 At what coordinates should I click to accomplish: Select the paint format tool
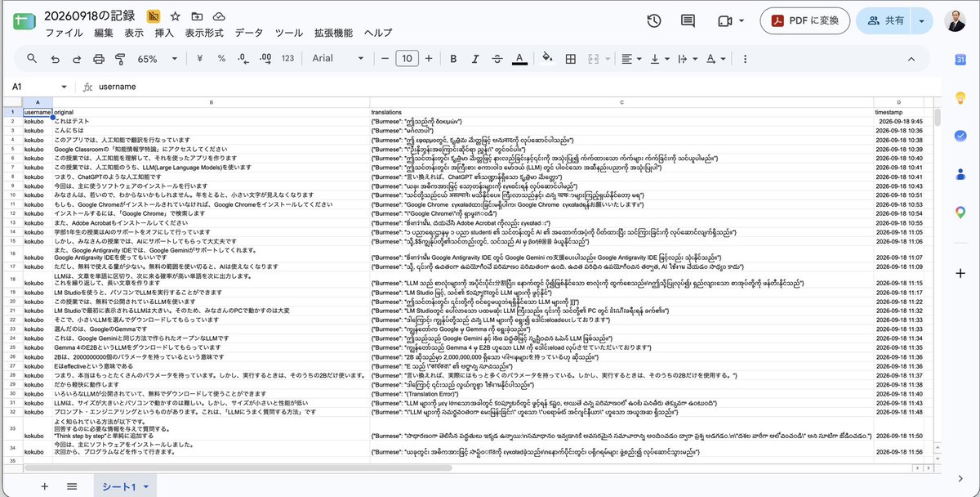pos(121,58)
